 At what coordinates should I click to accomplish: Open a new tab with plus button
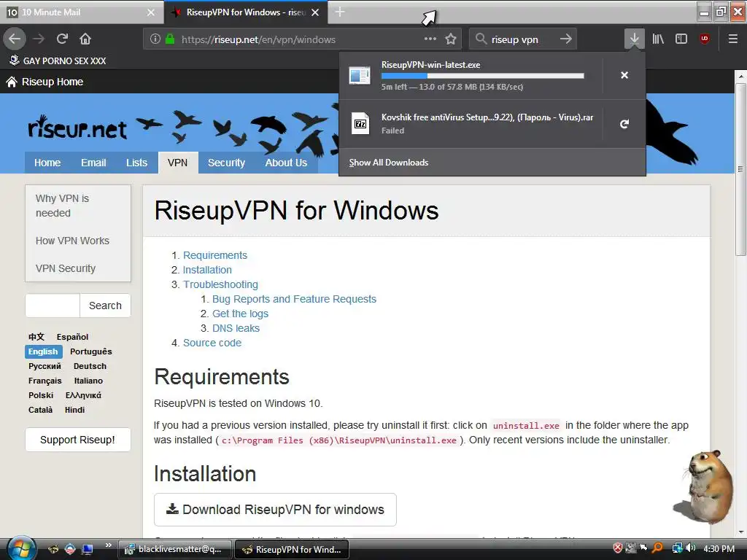pyautogui.click(x=340, y=12)
